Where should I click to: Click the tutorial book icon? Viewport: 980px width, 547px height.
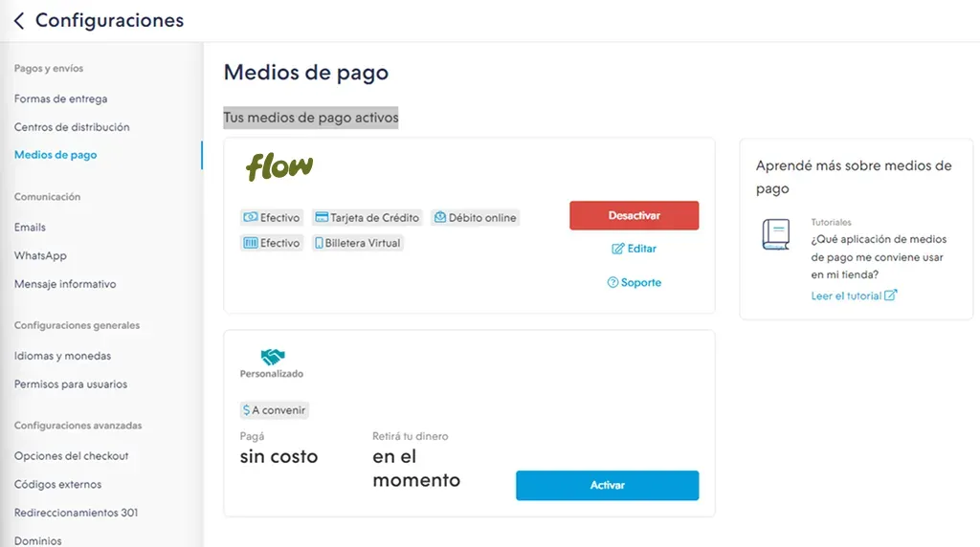point(775,234)
